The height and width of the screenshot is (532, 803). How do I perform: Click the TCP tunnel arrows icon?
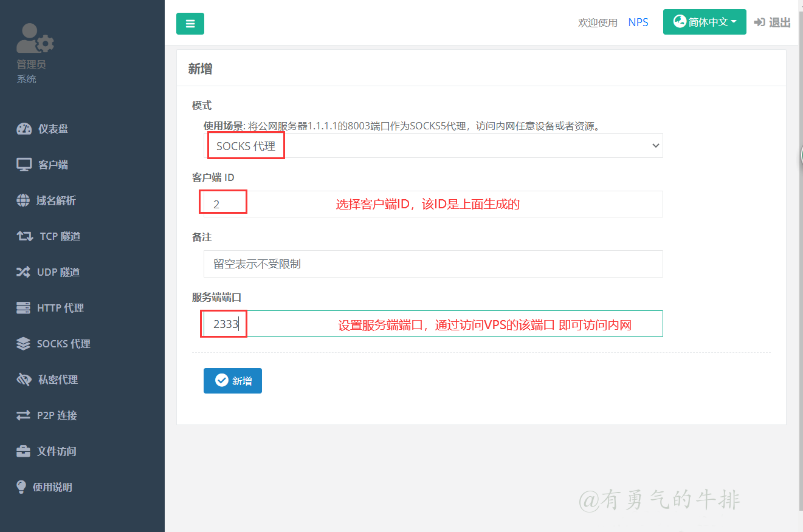tap(24, 236)
